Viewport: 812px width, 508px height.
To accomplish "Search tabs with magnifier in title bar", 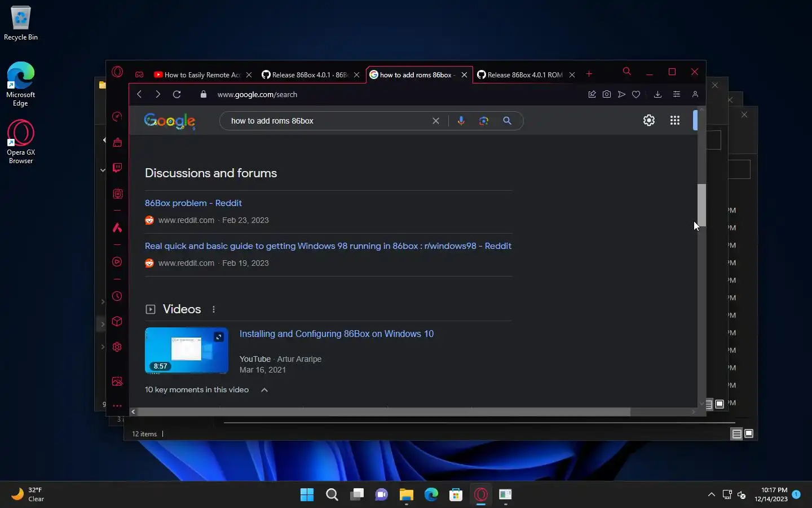I will [627, 72].
